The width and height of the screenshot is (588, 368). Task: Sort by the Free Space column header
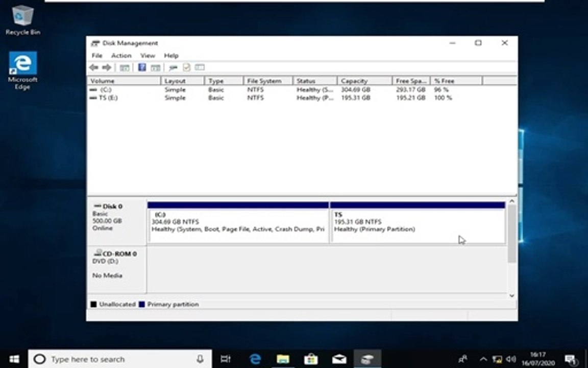point(411,81)
